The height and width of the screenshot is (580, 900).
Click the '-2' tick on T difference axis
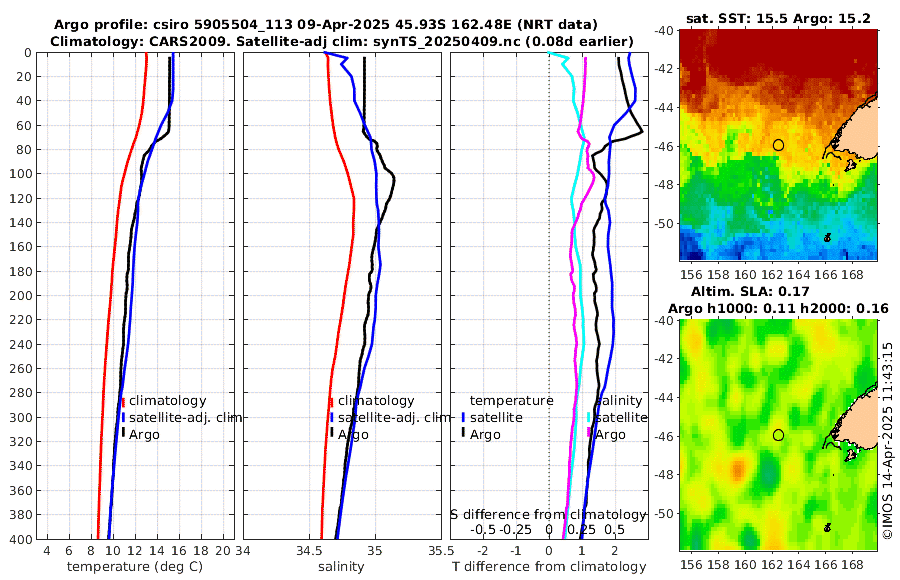[x=483, y=551]
